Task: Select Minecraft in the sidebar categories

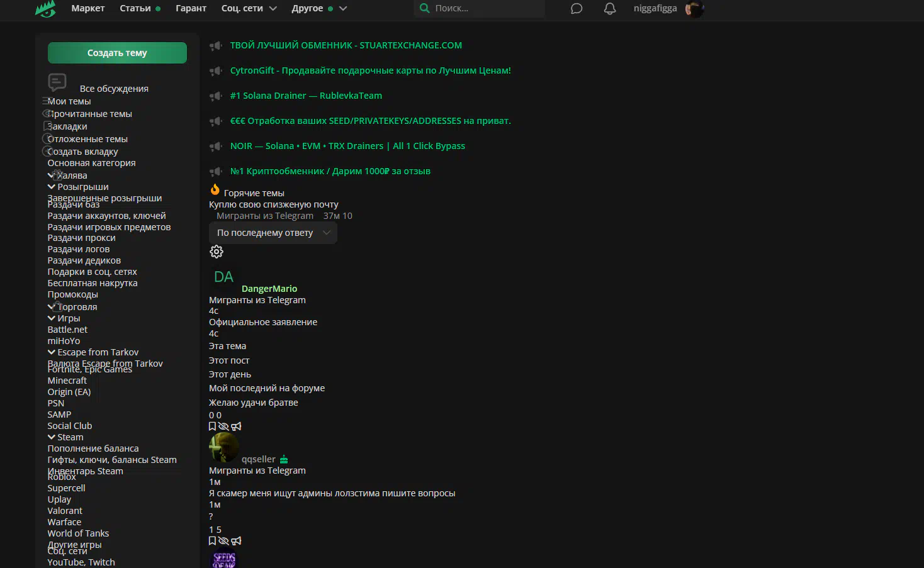Action: click(x=67, y=381)
